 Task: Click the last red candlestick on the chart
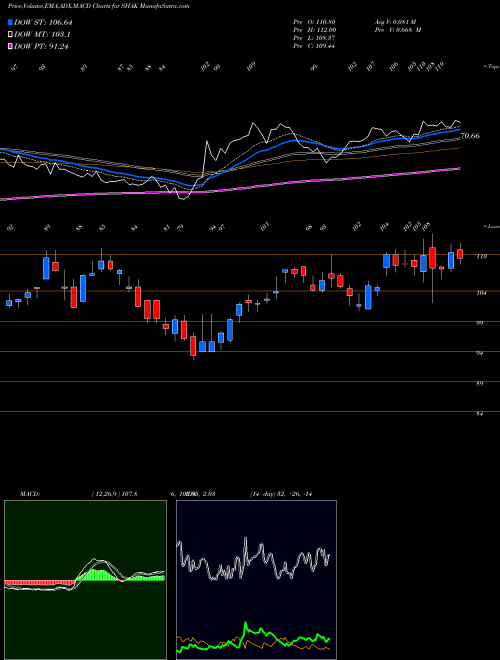[x=460, y=254]
